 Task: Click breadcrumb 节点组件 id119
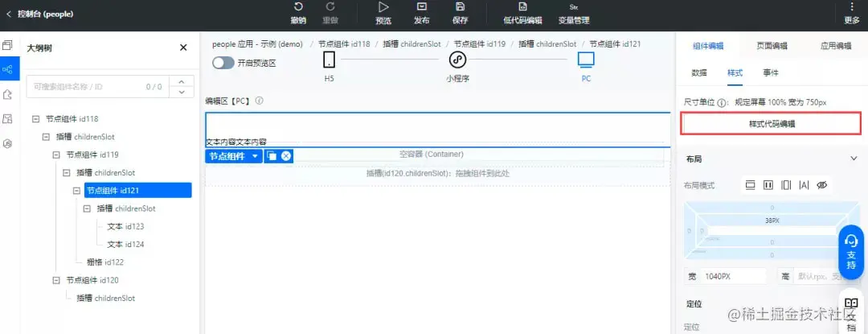click(x=479, y=43)
